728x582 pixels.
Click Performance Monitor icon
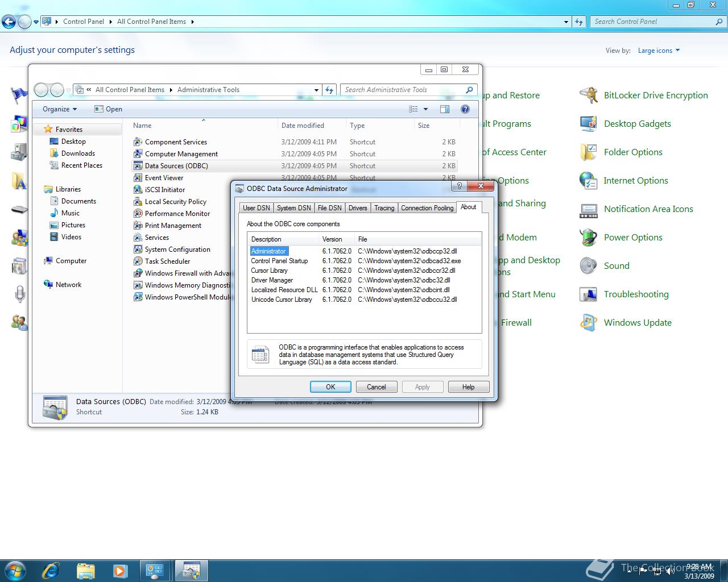click(x=138, y=214)
